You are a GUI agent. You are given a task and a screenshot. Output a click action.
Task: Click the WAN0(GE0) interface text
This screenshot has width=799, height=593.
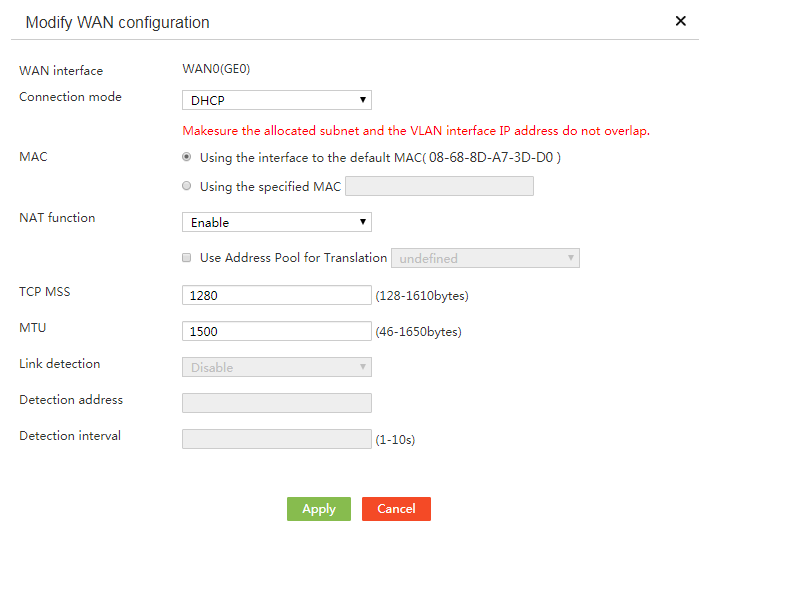pos(216,69)
